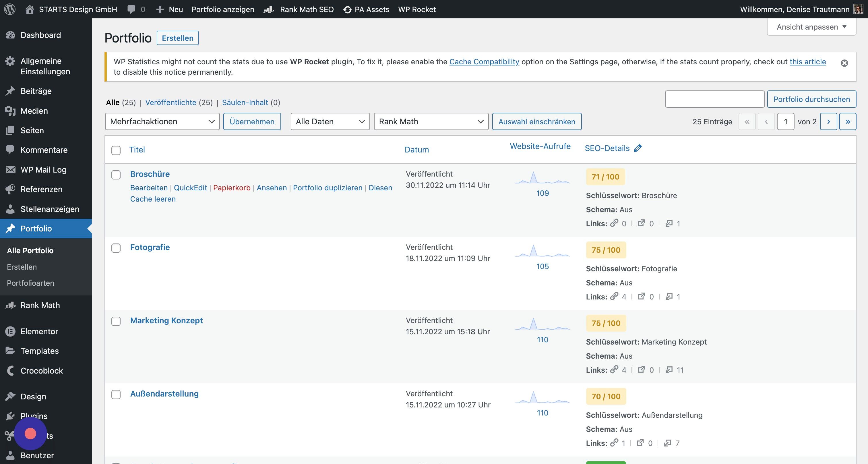Click the Kommentare speech bubble icon
This screenshot has width=868, height=464.
point(10,150)
